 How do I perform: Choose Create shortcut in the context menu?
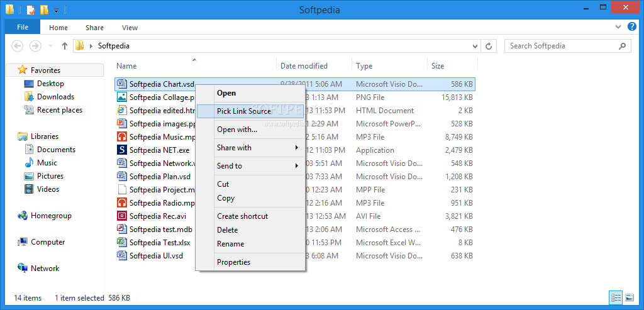[x=250, y=216]
